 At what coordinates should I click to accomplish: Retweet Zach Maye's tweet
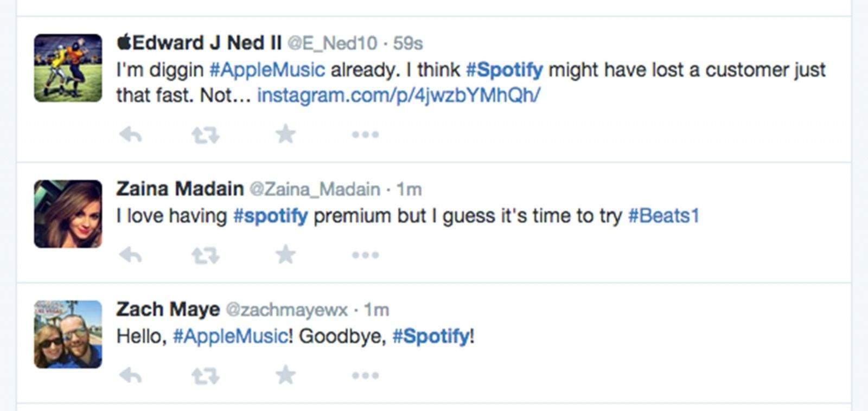pos(205,375)
